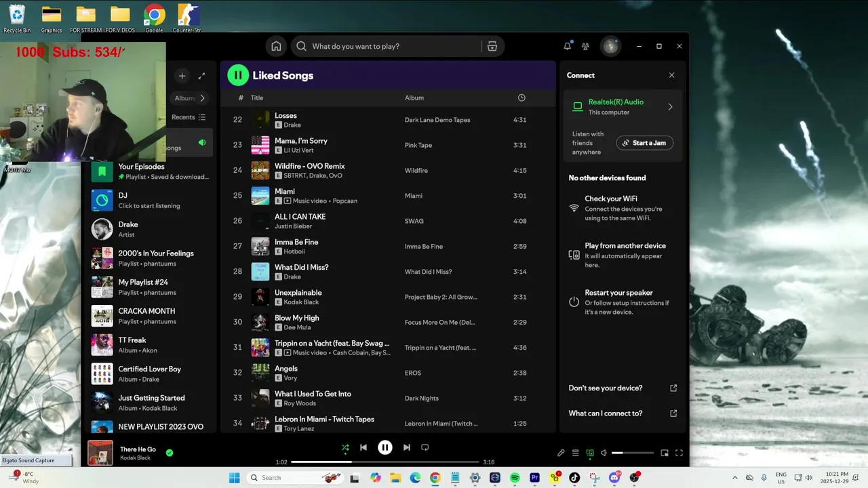
Task: Open the Friend Activity icon
Action: point(585,46)
